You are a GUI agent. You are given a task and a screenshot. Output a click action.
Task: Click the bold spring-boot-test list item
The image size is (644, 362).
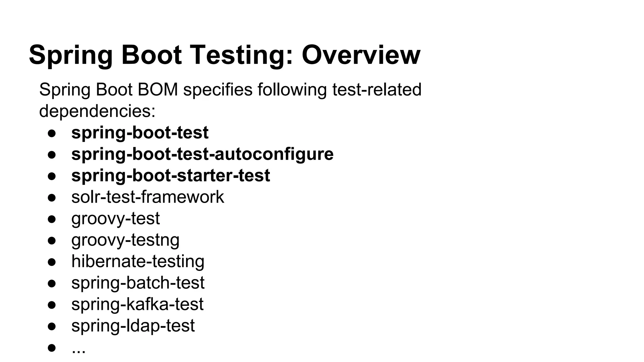[140, 133]
